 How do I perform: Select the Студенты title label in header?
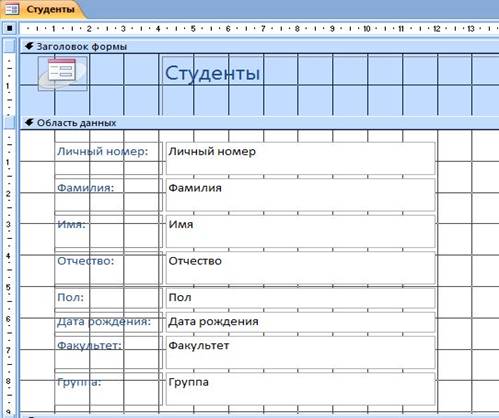(x=213, y=73)
